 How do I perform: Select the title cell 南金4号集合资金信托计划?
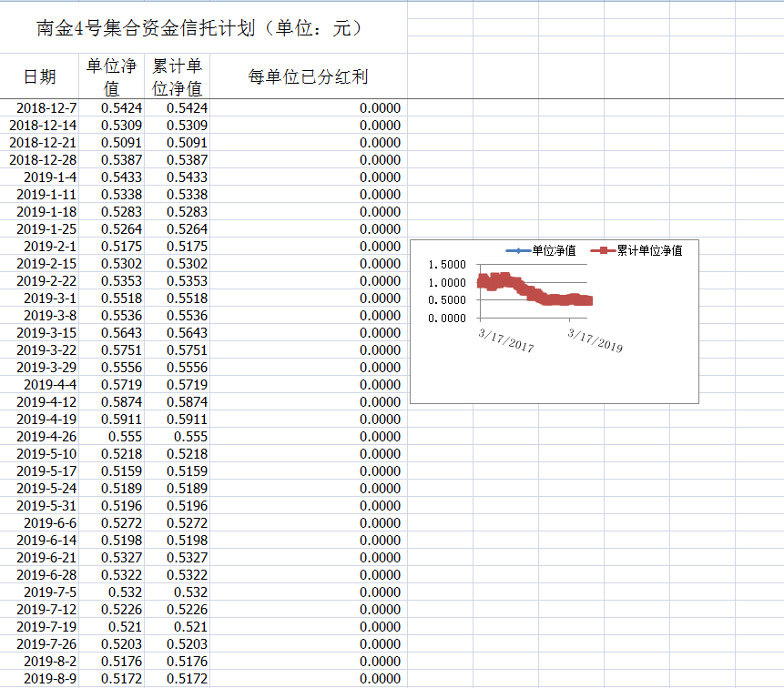pyautogui.click(x=203, y=27)
